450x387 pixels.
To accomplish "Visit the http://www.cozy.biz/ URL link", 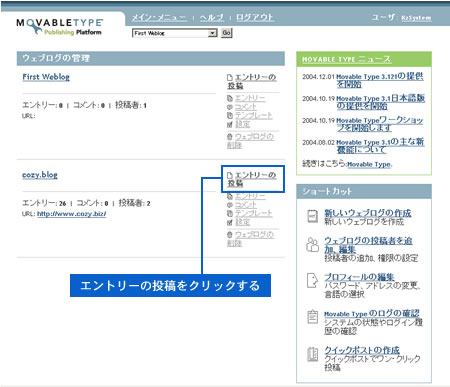I will 72,214.
